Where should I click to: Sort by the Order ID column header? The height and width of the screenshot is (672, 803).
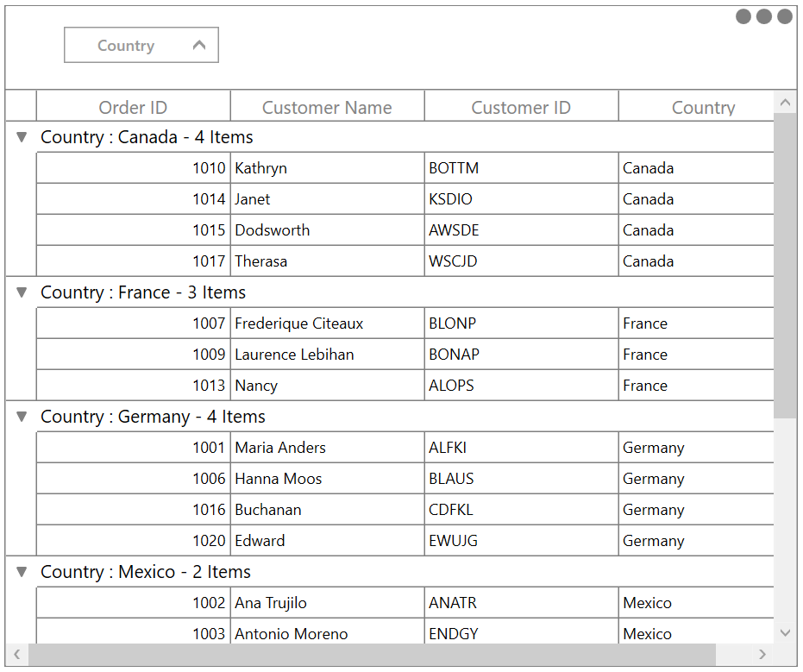[133, 107]
